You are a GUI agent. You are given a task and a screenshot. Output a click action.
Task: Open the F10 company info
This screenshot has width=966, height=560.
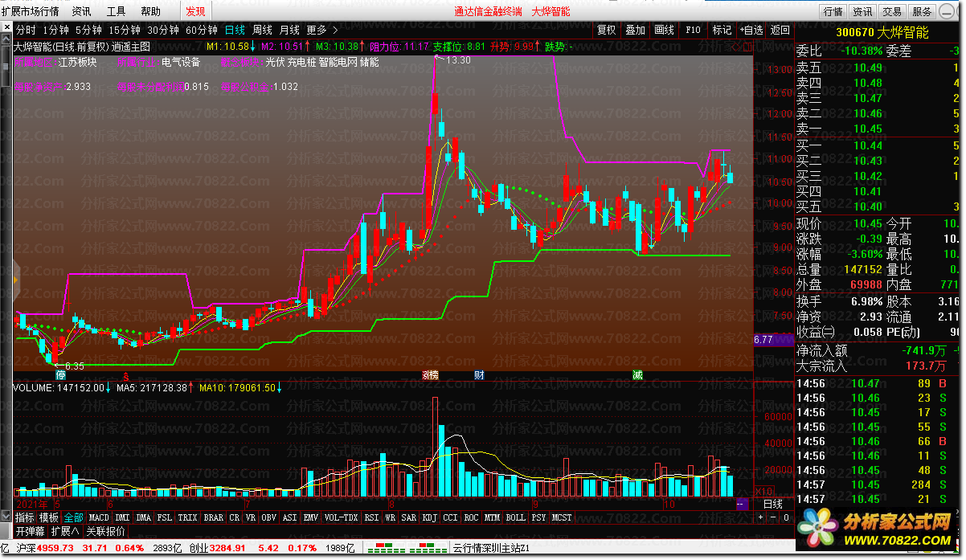coord(693,30)
